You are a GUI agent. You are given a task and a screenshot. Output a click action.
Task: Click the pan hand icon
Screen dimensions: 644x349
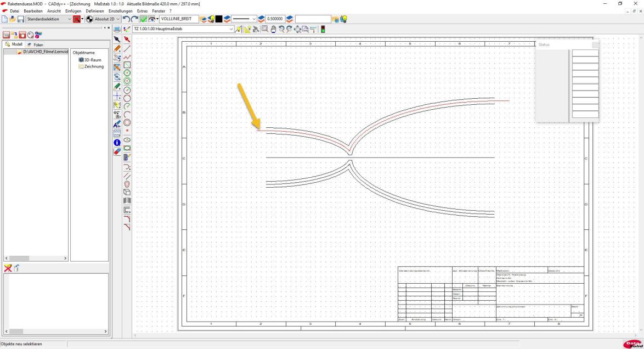pos(274,29)
